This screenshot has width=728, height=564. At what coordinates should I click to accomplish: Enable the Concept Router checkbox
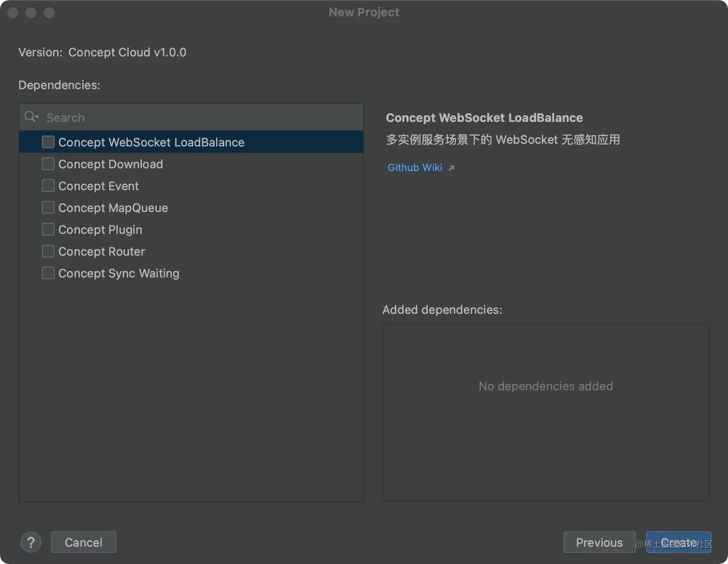48,251
